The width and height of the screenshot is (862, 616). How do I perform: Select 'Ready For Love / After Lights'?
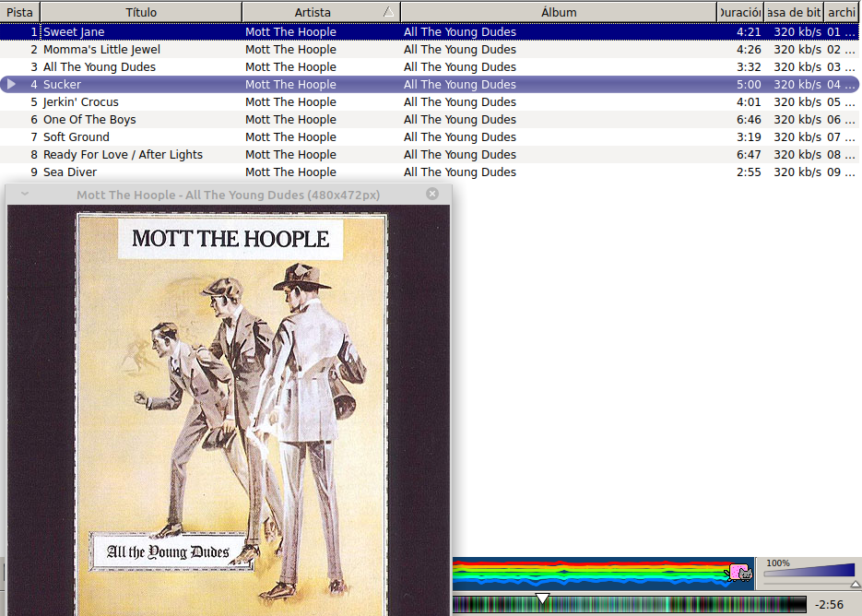124,155
